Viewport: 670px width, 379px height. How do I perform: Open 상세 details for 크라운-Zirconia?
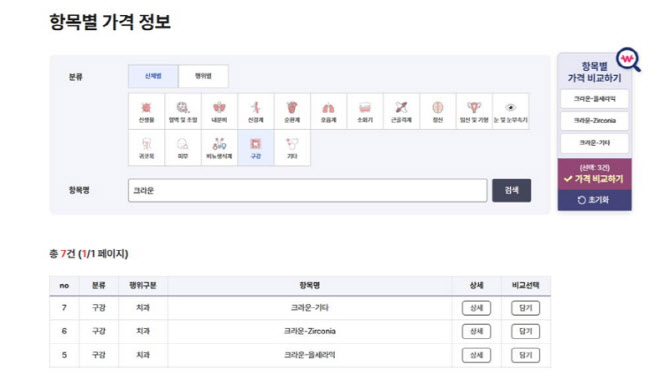pyautogui.click(x=476, y=332)
